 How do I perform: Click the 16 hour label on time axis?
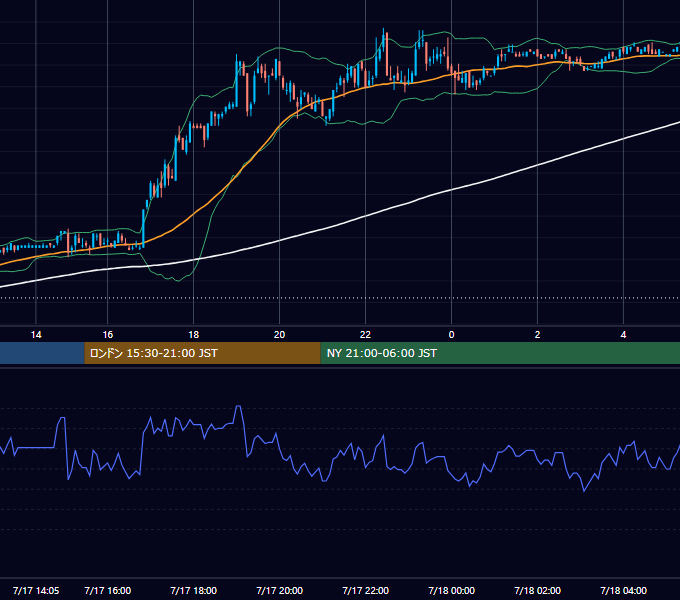108,335
